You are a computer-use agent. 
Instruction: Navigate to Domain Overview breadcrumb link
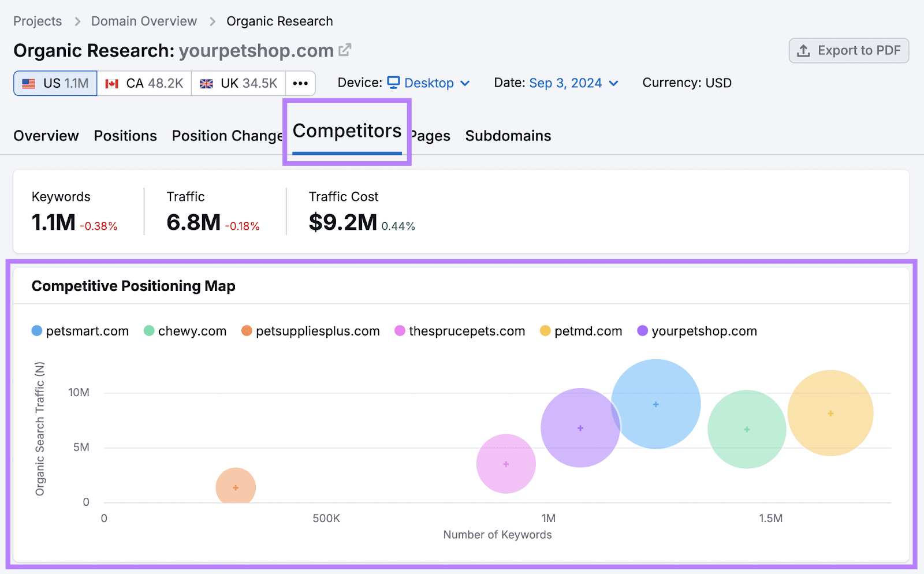(x=143, y=21)
